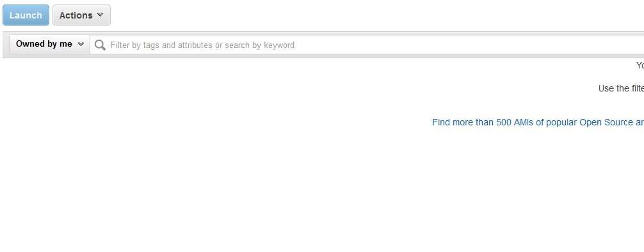Launch an instance from selected AMI
644x252 pixels.
point(26,15)
